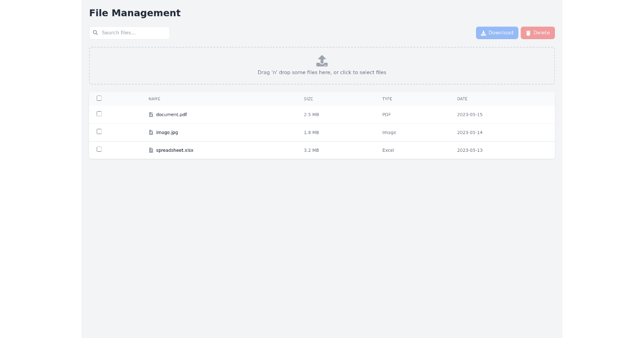Click the Date column header
This screenshot has height=338, width=644.
(x=462, y=99)
